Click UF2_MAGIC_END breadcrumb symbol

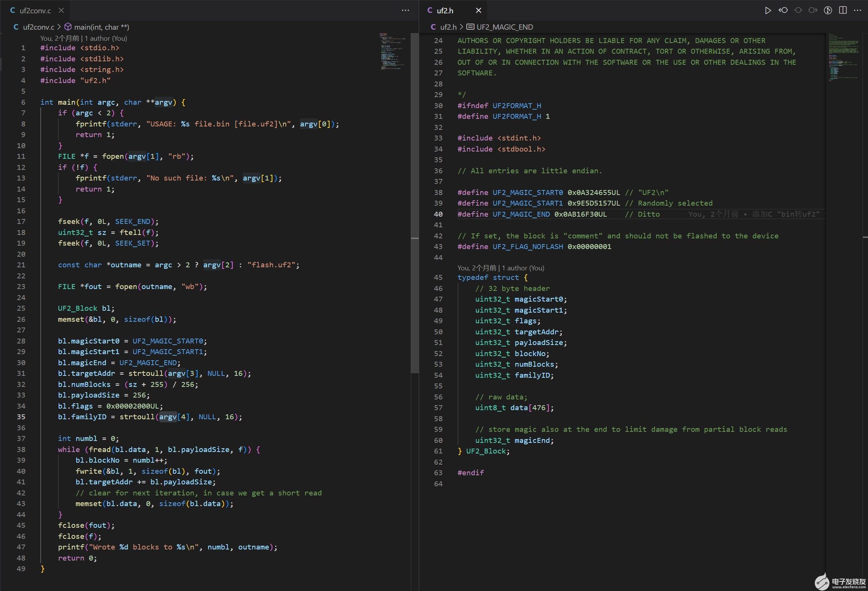point(505,27)
